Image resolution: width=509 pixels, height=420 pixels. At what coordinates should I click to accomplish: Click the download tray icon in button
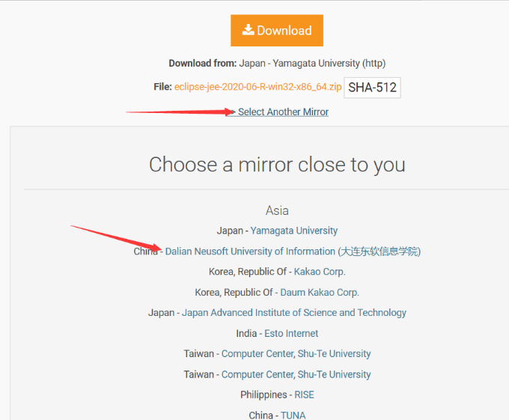coord(248,30)
